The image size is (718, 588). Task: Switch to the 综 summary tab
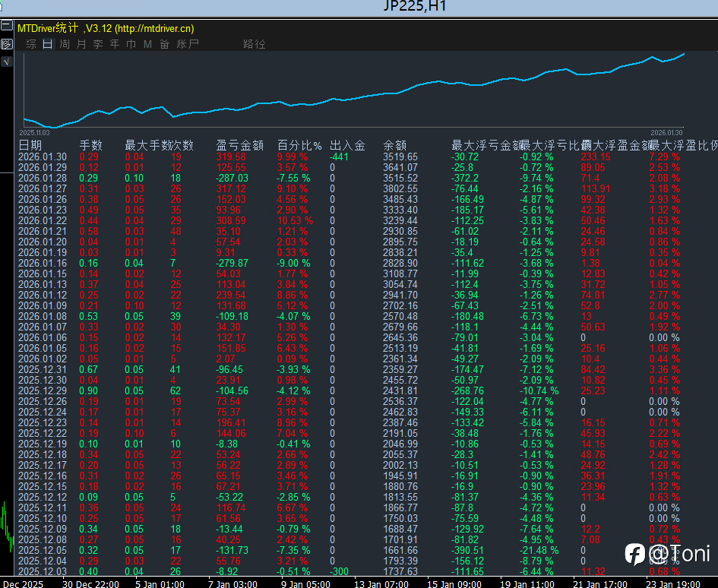pyautogui.click(x=31, y=44)
